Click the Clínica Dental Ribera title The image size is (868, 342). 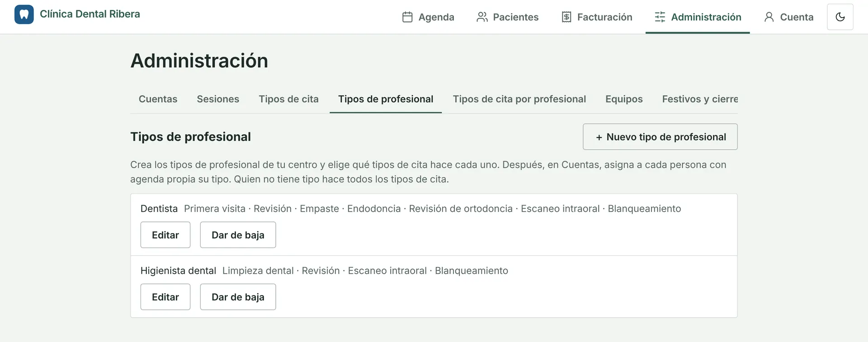tap(90, 14)
